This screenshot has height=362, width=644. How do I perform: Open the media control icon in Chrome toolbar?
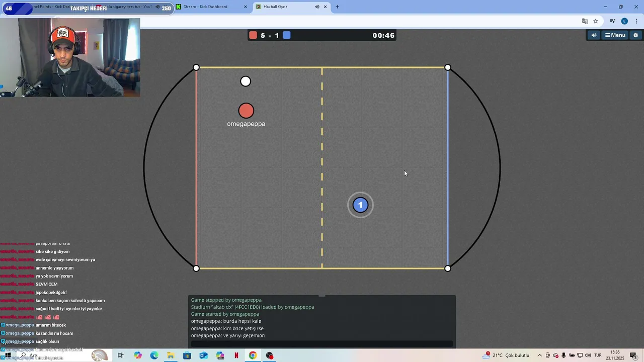tap(612, 21)
